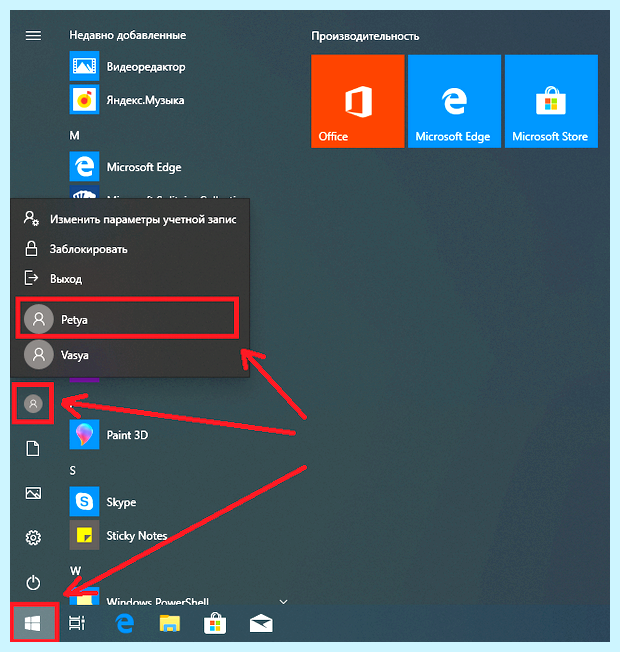Open Pictures from the sidebar icon

point(33,493)
